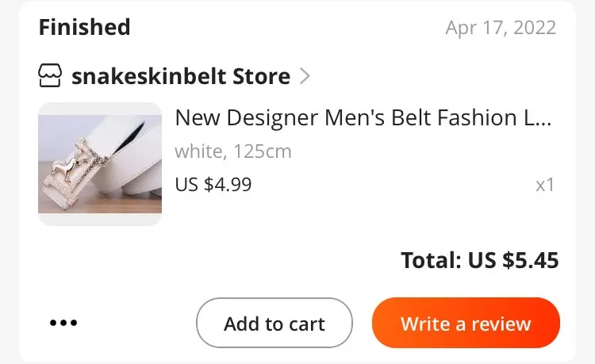Click the US $4.99 item price
595x364 pixels.
213,185
